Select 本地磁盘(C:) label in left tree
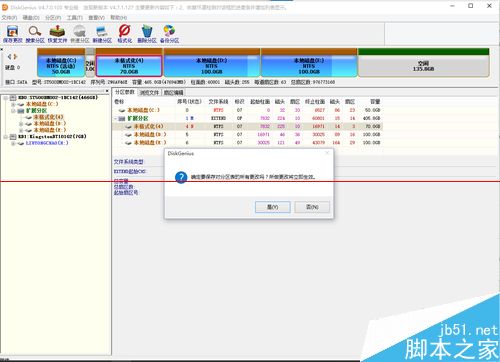 42,104
